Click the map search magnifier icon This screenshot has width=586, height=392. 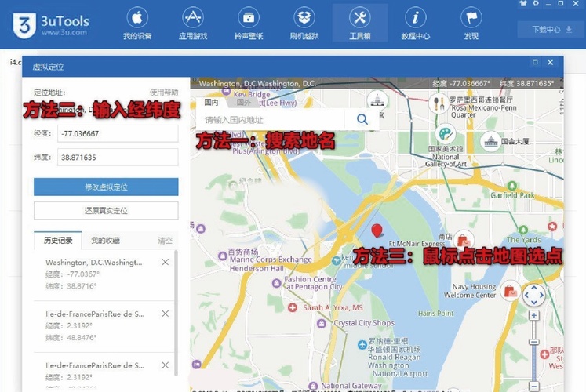(362, 119)
